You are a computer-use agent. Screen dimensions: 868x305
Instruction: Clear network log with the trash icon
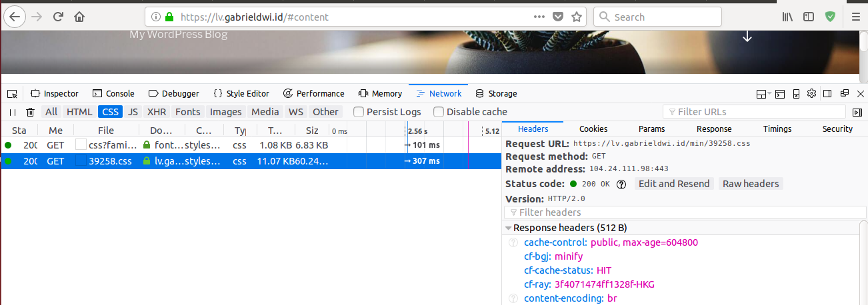click(30, 113)
